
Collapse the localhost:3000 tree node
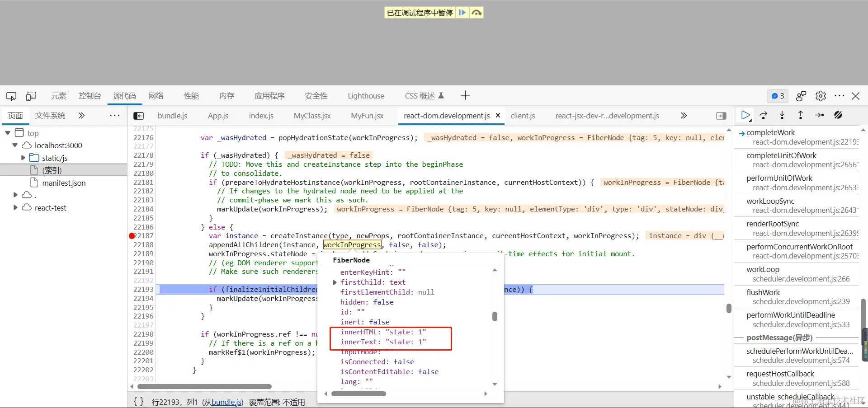coord(15,145)
